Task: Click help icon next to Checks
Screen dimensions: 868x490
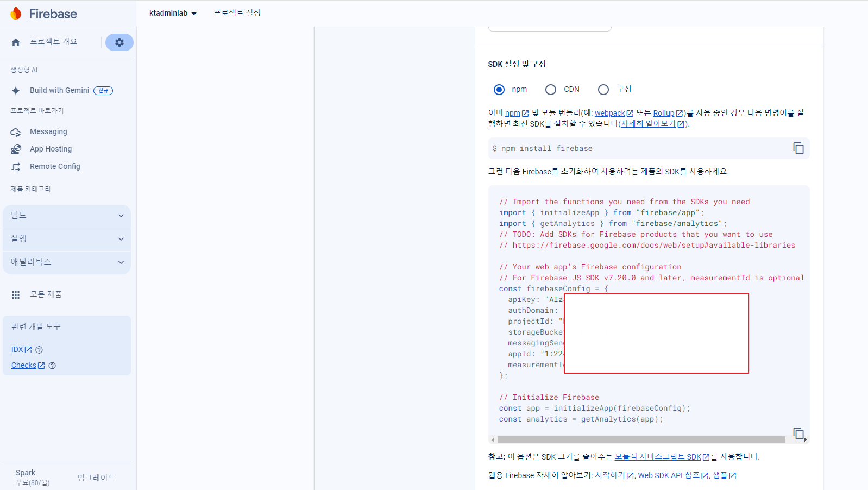Action: pos(52,366)
